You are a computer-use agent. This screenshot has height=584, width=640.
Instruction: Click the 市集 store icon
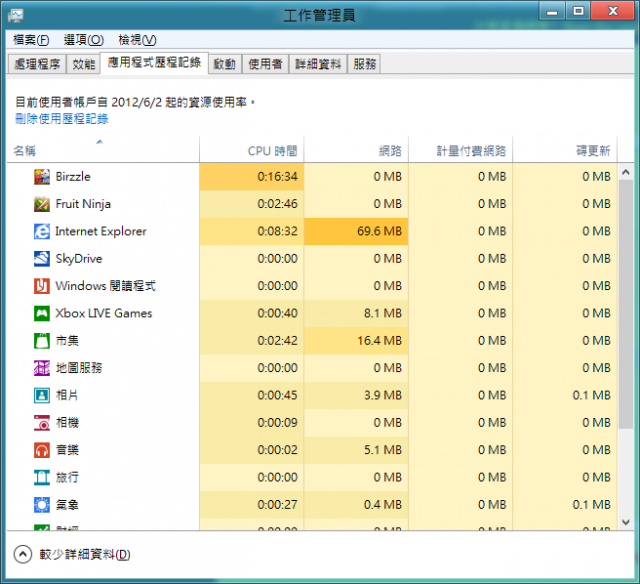pyautogui.click(x=42, y=341)
